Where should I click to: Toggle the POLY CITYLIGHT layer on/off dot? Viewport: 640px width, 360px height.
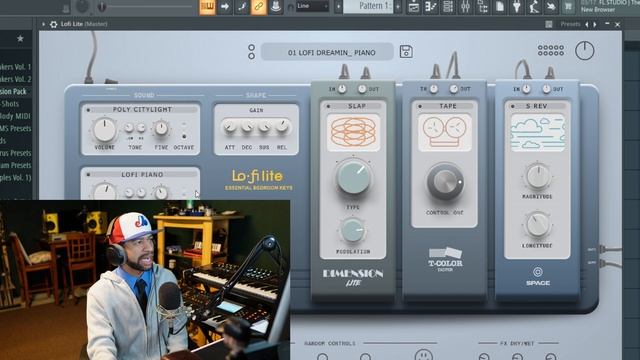(x=88, y=110)
